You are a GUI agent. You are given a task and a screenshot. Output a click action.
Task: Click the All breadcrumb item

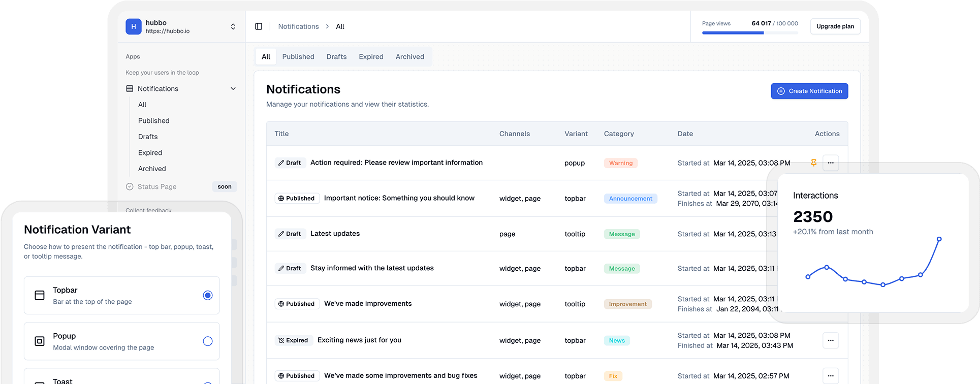coord(340,26)
